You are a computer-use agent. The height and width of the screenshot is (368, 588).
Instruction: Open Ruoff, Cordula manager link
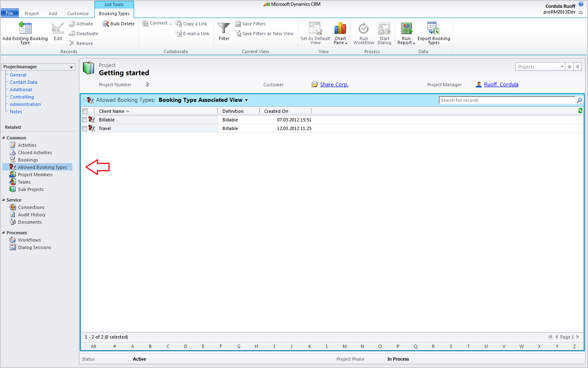(501, 85)
